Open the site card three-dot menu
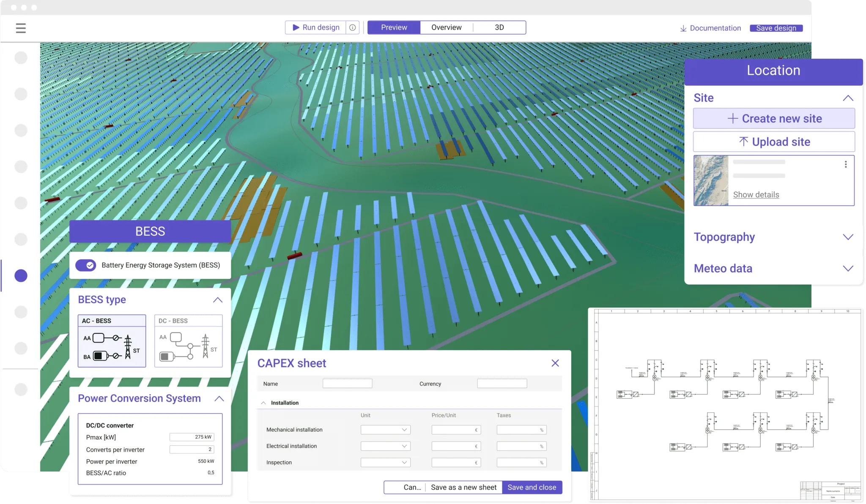This screenshot has width=866, height=504. coord(845,164)
